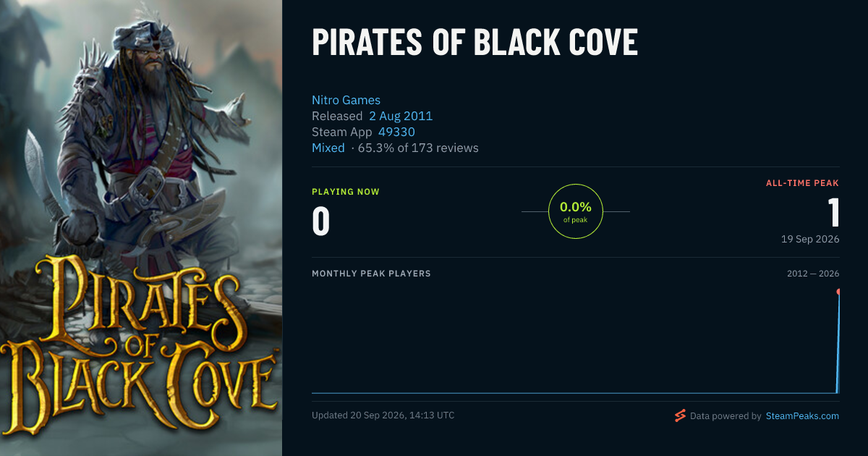Click the red peak marker on chart

(x=839, y=292)
